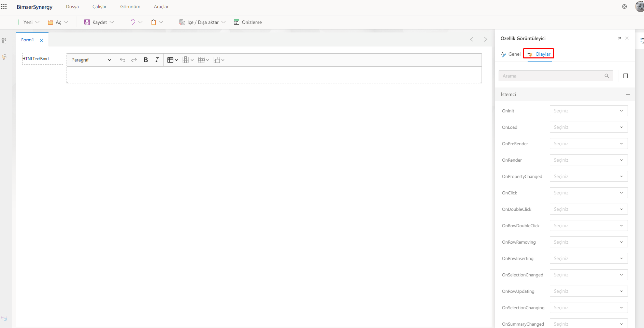Open the Çalıştır menu
The width and height of the screenshot is (644, 328).
point(100,7)
